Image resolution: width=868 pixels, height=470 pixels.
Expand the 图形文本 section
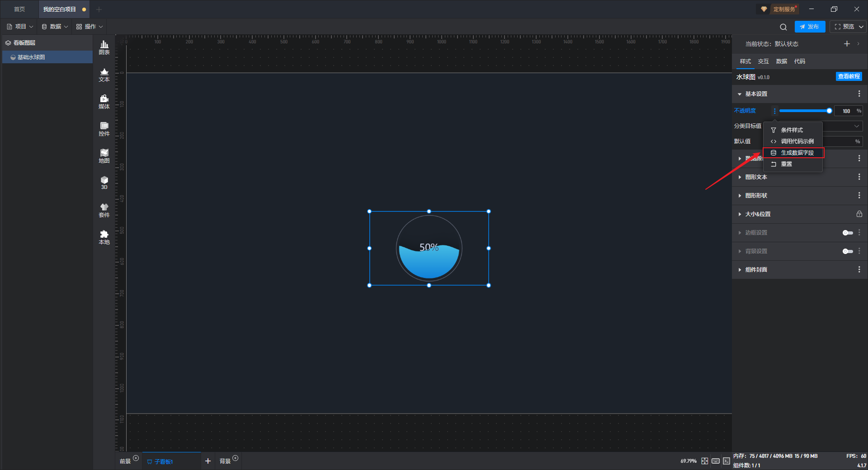point(740,177)
